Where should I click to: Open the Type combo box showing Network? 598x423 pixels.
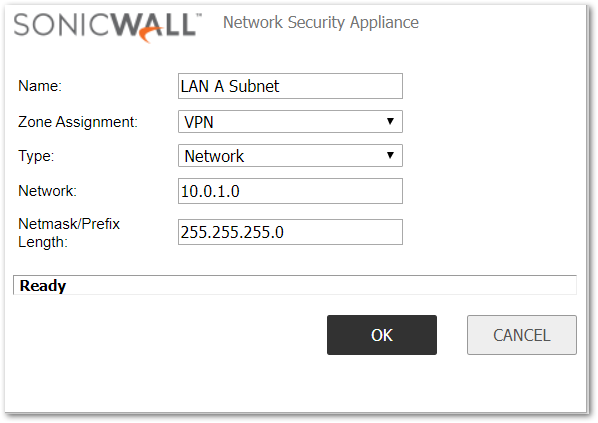(x=290, y=155)
